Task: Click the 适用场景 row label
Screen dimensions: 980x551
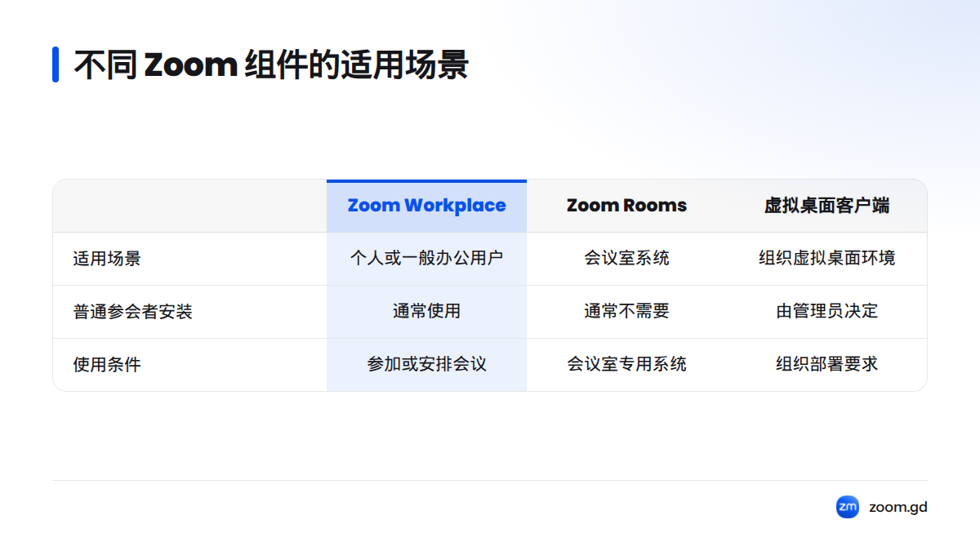Action: click(x=107, y=259)
